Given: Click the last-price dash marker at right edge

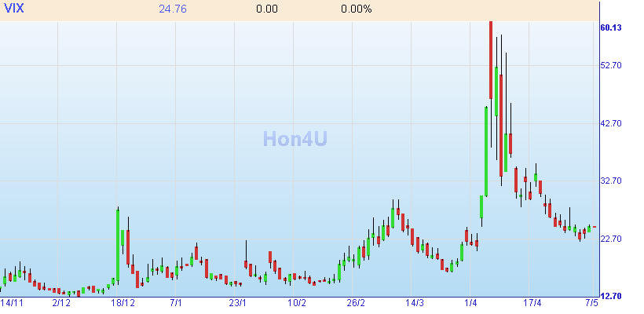Looking at the screenshot, I should (595, 227).
